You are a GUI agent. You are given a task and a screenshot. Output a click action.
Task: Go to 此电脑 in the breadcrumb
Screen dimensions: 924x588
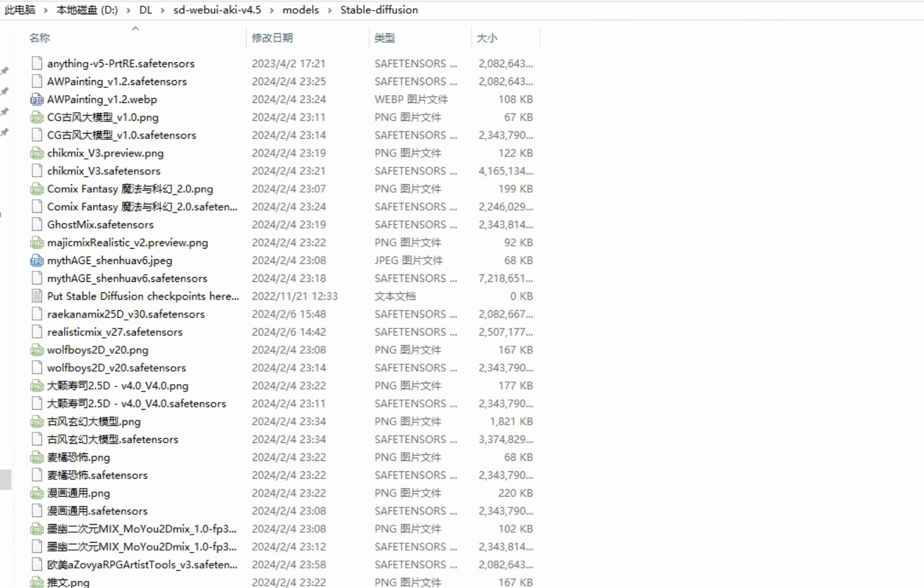[20, 10]
